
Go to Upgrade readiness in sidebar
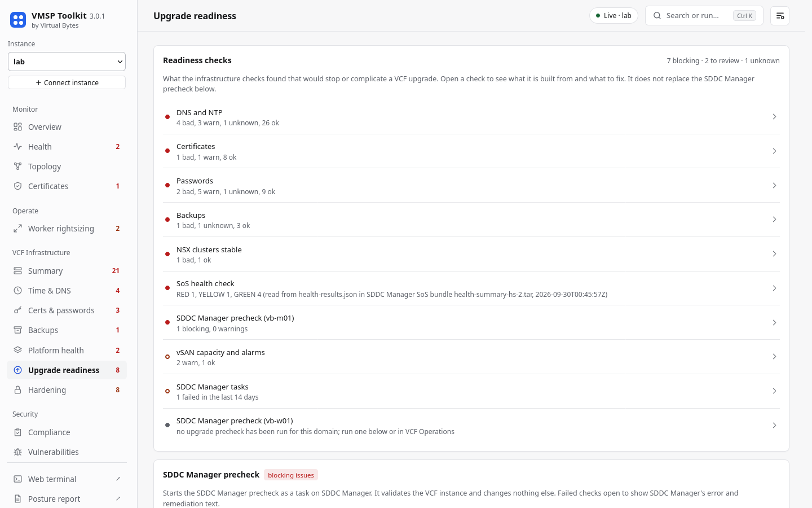67,370
